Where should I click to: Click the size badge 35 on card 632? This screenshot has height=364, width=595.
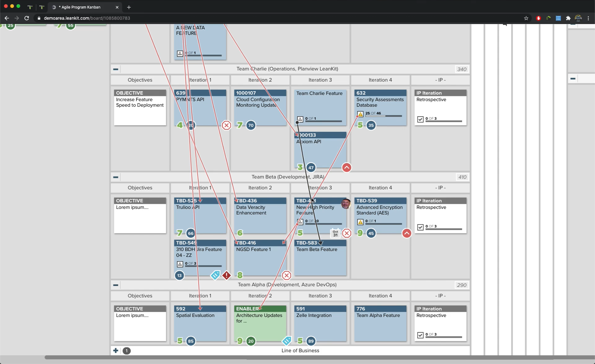pos(371,125)
